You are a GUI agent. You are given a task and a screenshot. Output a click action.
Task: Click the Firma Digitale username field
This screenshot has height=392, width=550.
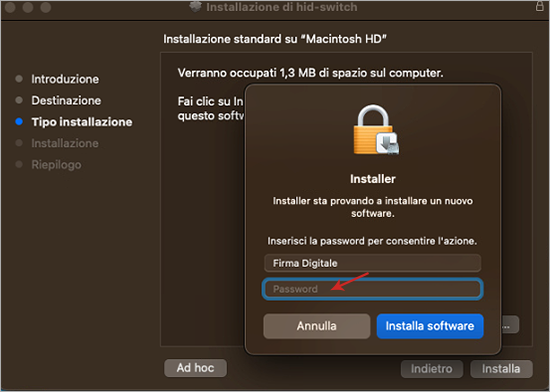point(373,263)
